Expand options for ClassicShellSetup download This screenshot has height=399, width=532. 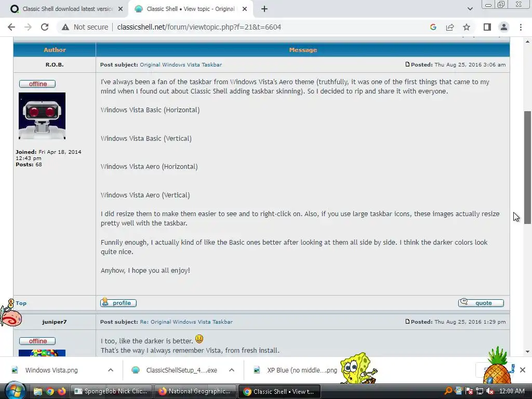point(232,370)
